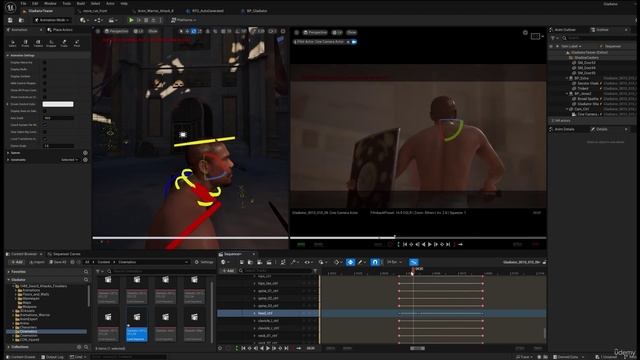Toggle Display Nulls checkbox

[44, 69]
